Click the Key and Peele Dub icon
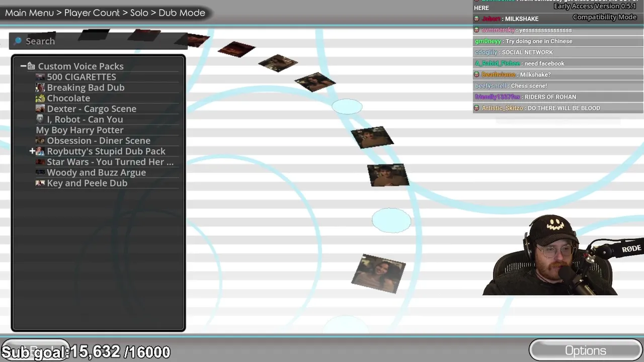644x362 pixels. pos(40,183)
